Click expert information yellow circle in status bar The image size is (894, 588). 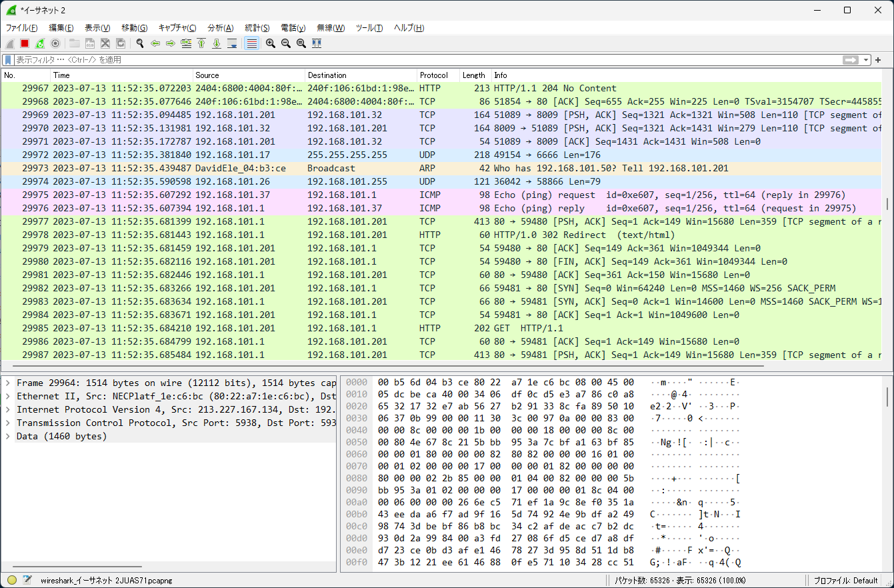12,580
